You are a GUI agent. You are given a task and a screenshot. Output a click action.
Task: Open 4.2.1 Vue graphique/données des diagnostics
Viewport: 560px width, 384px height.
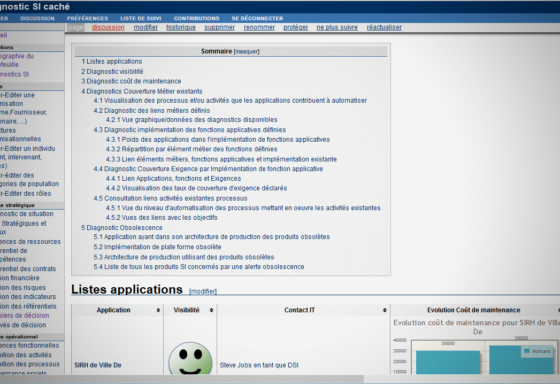[191, 120]
